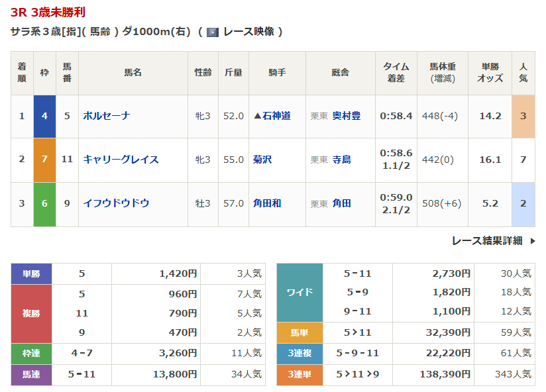The height and width of the screenshot is (392, 546).
Task: Click the 馬連 payout label
Action: [31, 375]
